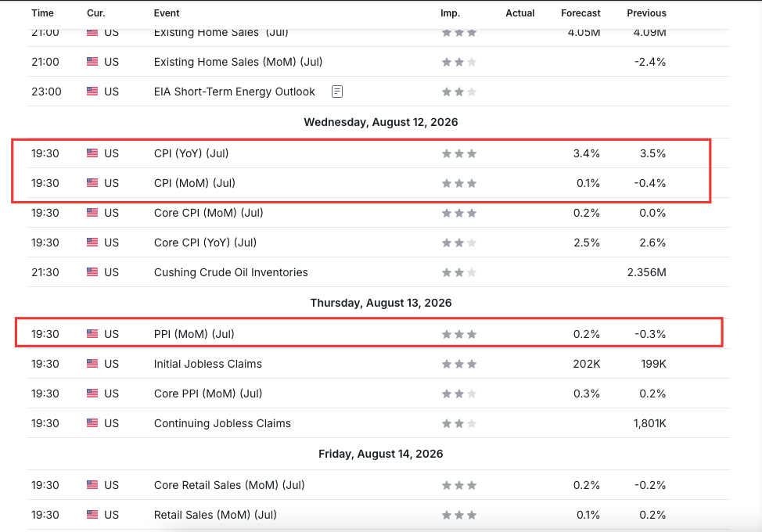This screenshot has width=762, height=532.
Task: Click the US flag beside Continuing Jobless Claims
Action: (x=92, y=423)
